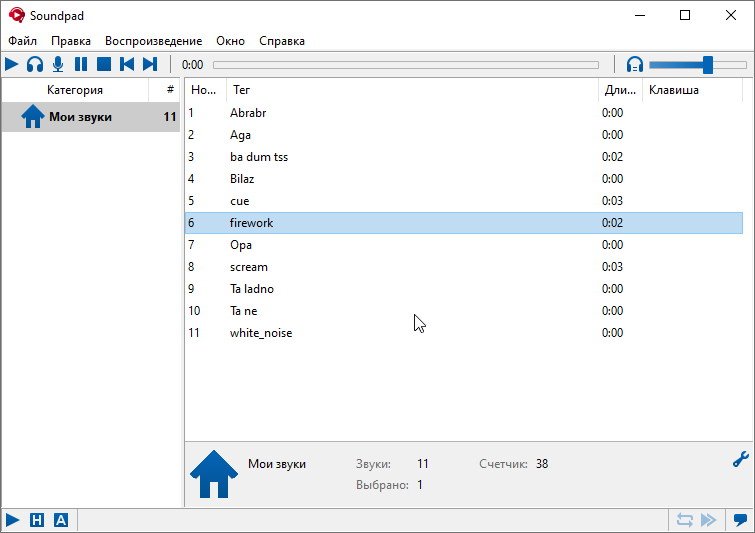
Task: Click the highlighted firework row
Action: pos(464,223)
